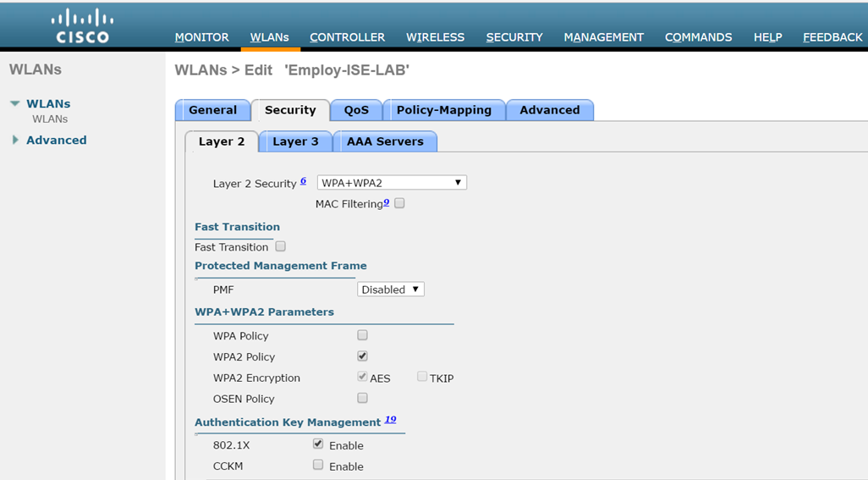Image resolution: width=868 pixels, height=480 pixels.
Task: Select the AAA Servers sub-tab
Action: pyautogui.click(x=385, y=141)
